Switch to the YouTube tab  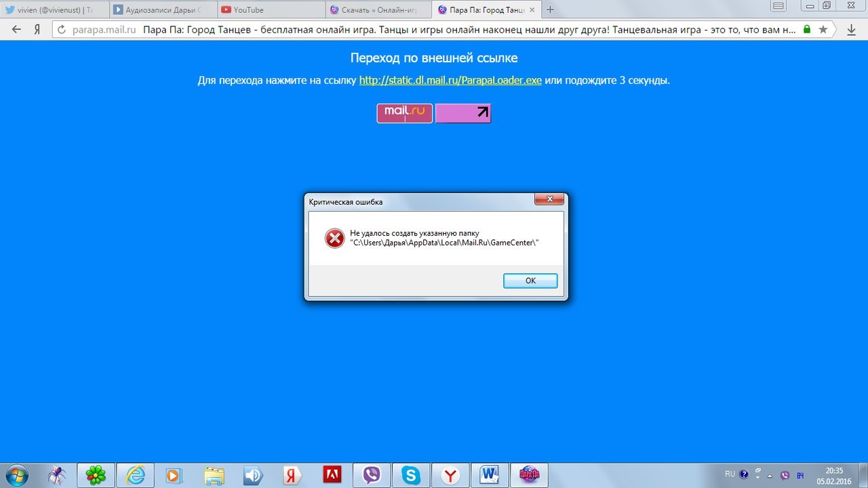point(271,10)
